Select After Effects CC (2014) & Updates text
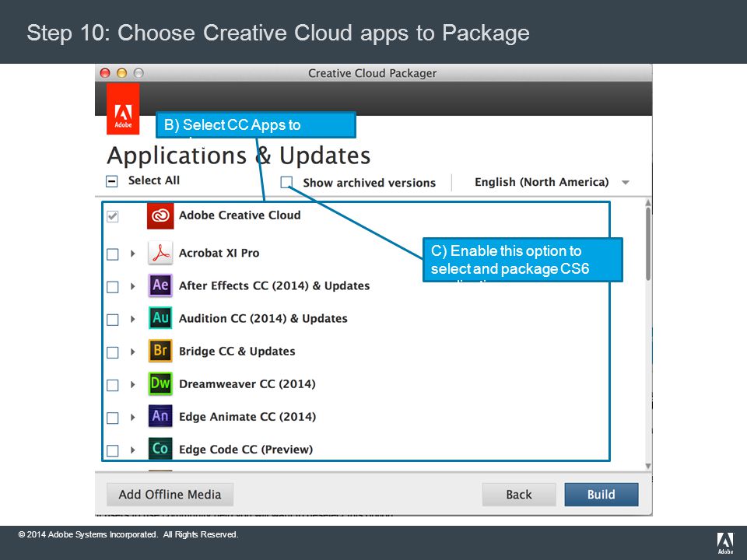Screen dimensions: 747x560 (275, 285)
